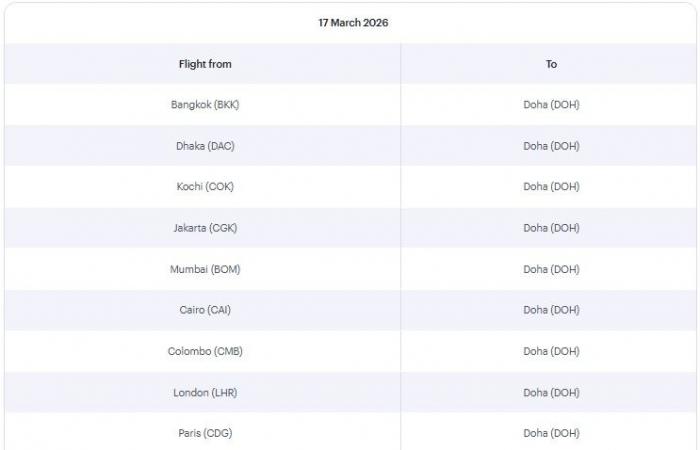Select the Cairo (CAI) cell

[x=205, y=310]
